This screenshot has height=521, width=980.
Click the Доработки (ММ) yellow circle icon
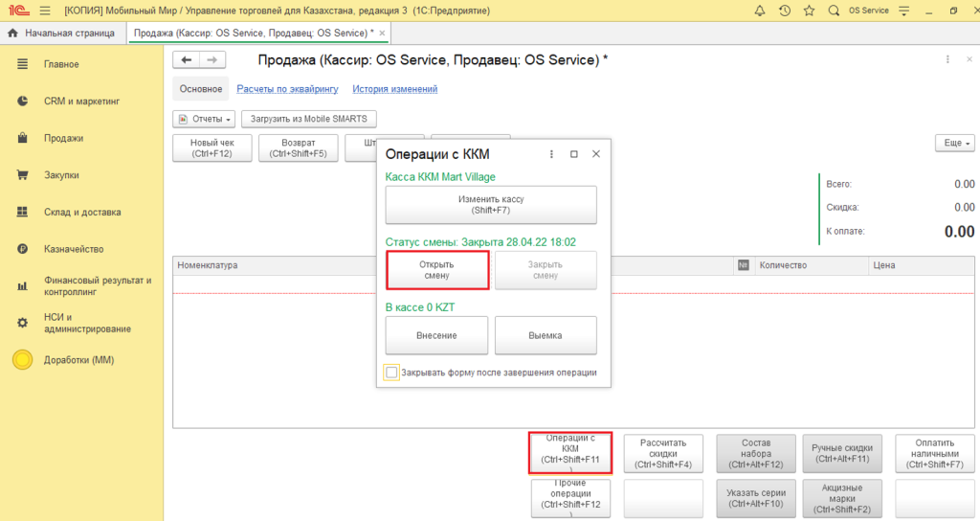pyautogui.click(x=23, y=360)
